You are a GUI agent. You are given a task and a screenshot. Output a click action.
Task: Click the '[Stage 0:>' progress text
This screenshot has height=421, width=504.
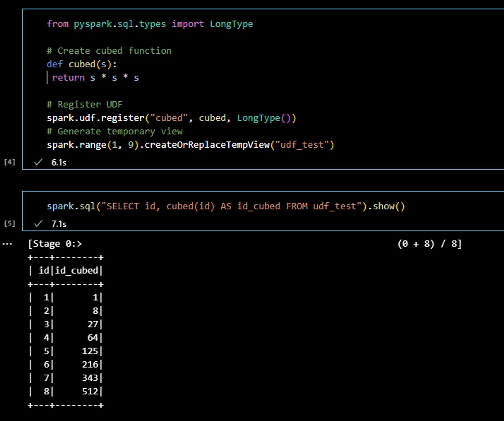point(55,244)
